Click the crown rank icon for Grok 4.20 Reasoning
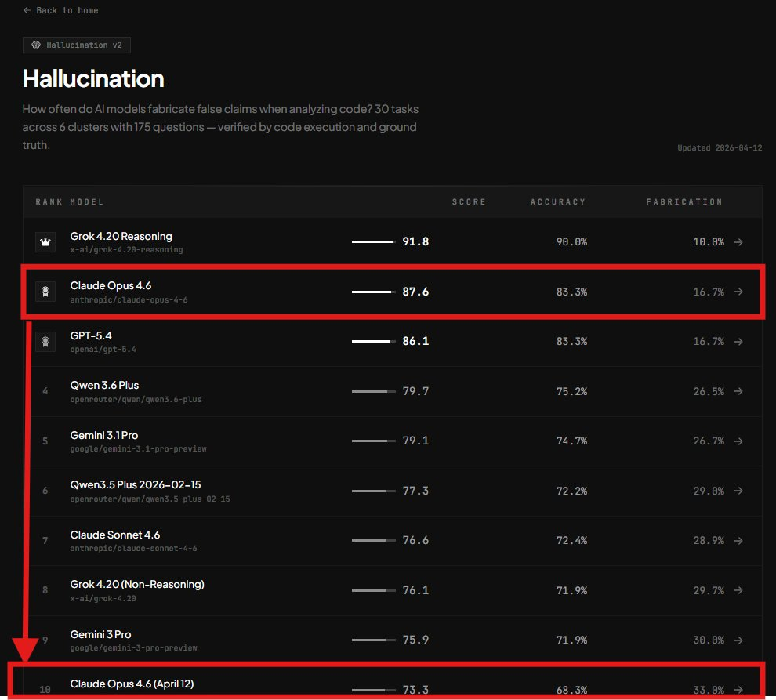 (45, 242)
